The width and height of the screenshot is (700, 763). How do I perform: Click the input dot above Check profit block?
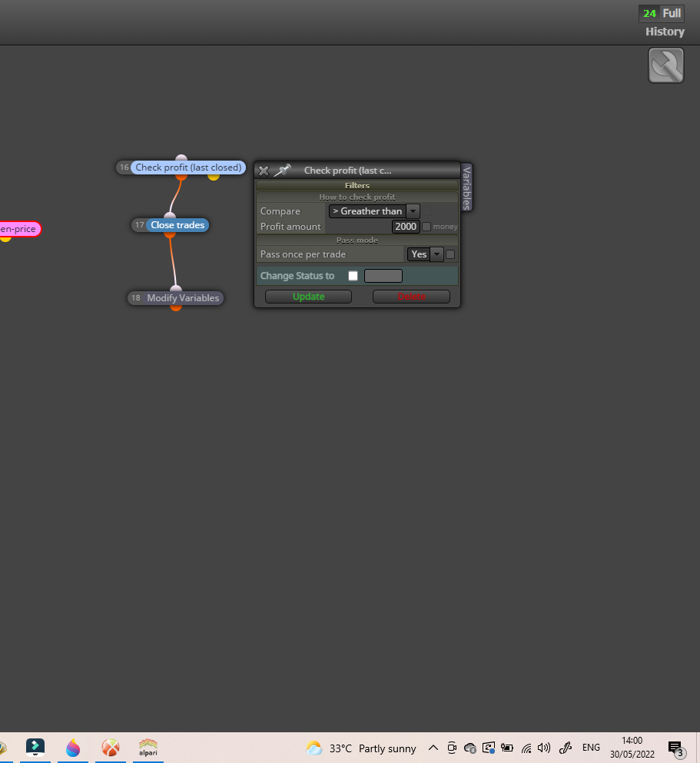point(181,158)
